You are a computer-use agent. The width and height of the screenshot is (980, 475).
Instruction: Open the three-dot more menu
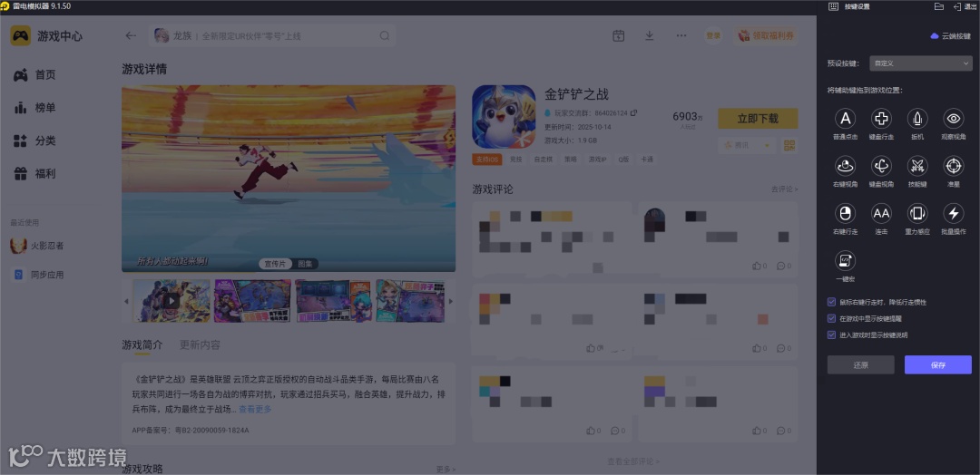681,35
